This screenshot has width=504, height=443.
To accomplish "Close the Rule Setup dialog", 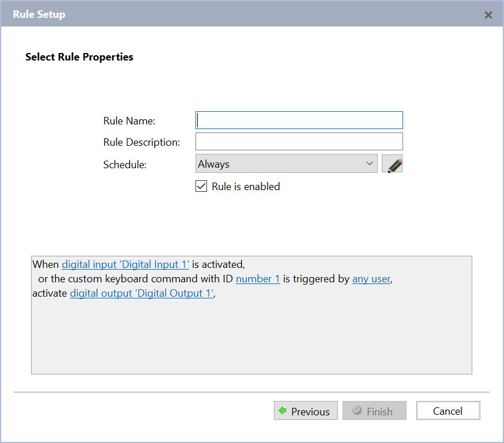I will point(488,15).
